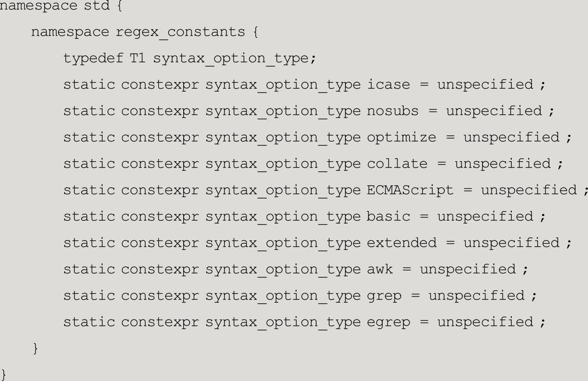This screenshot has width=588, height=381.
Task: Click 'constexpr' on the awk line
Action: [x=160, y=270]
